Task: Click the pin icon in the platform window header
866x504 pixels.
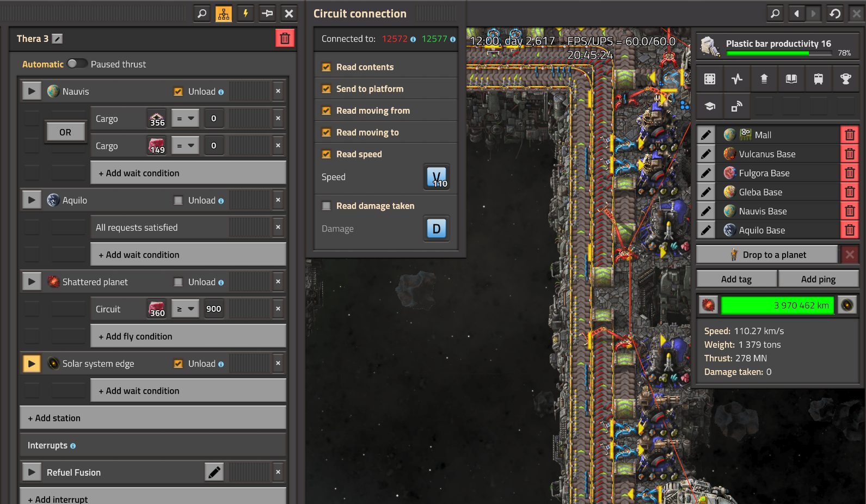Action: tap(267, 14)
